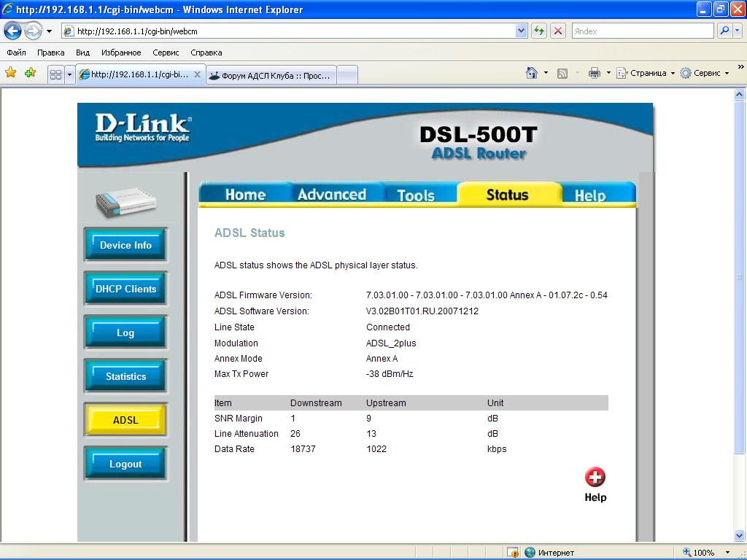Click the Logout sidebar button
The height and width of the screenshot is (560, 747).
[x=125, y=464]
